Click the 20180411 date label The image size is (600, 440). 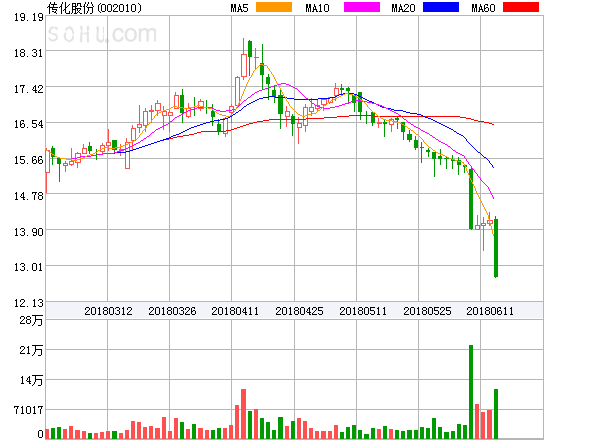[x=235, y=311]
